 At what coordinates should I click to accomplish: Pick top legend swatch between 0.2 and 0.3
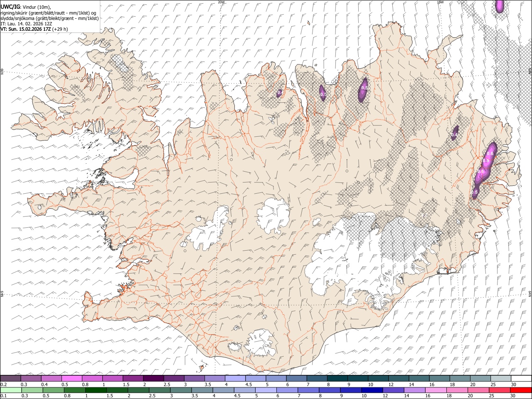pyautogui.click(x=11, y=378)
